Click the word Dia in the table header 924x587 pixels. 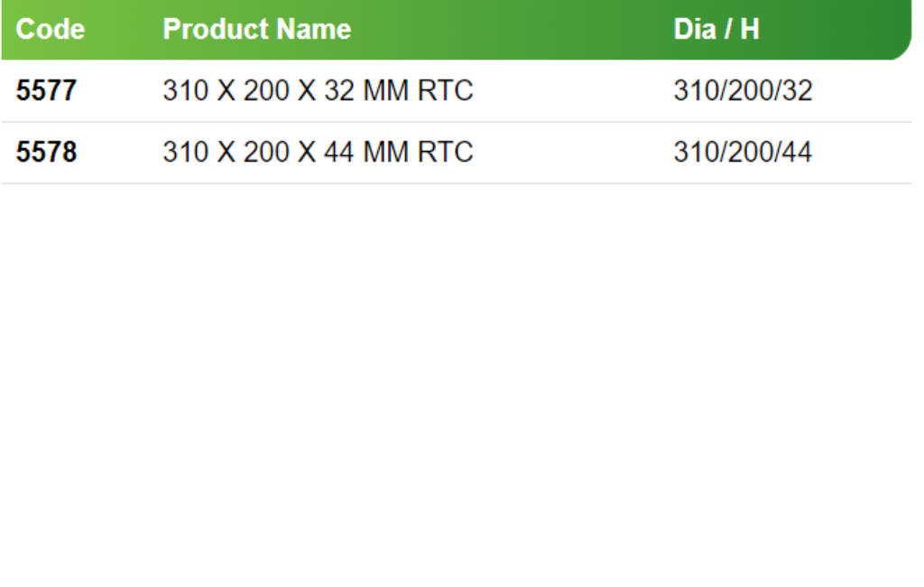[695, 30]
